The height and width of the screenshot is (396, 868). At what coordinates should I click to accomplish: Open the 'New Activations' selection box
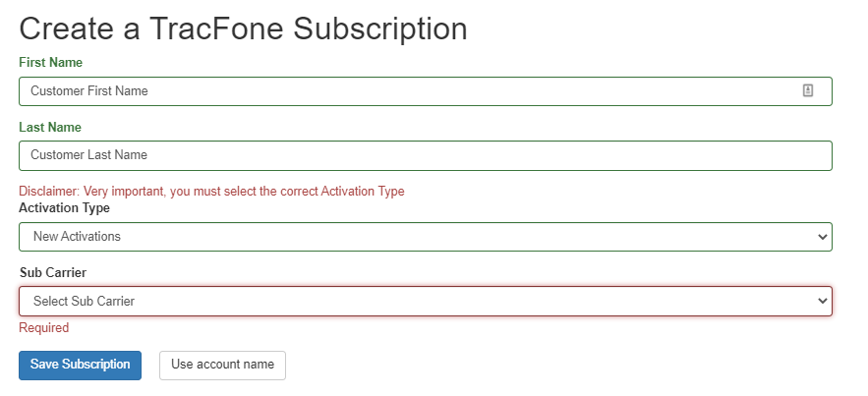pyautogui.click(x=425, y=237)
